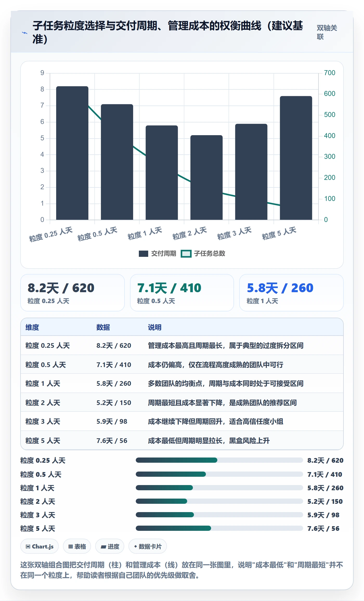Click the 数据卡片 tag chip
Image resolution: width=364 pixels, height=601 pixels.
pos(148,547)
